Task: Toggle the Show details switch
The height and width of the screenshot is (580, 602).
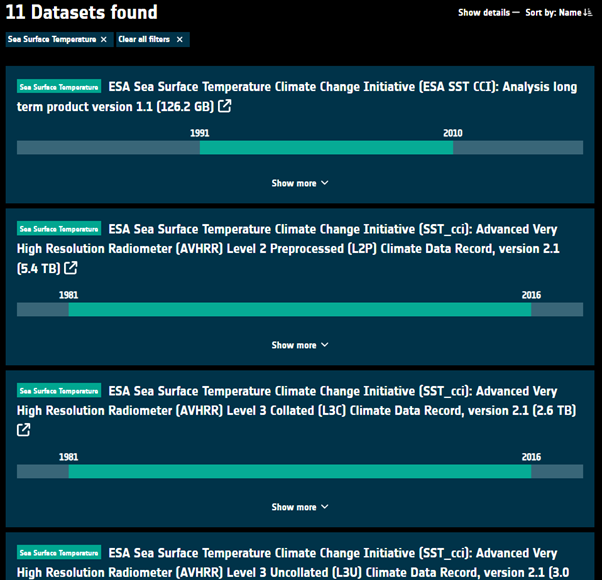Action: [x=515, y=13]
